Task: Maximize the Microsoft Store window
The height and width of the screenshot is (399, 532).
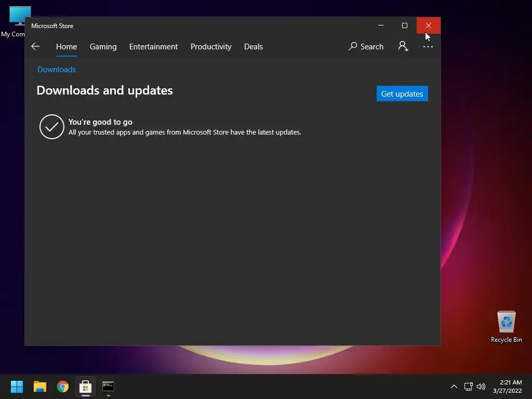Action: 404,25
